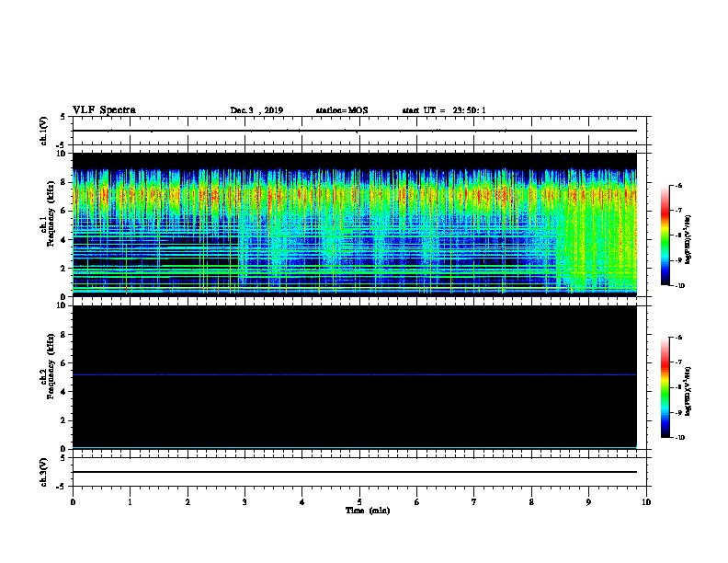The width and height of the screenshot is (728, 563).
Task: Click the ch.3 voltage waveform trace
Action: [x=355, y=472]
